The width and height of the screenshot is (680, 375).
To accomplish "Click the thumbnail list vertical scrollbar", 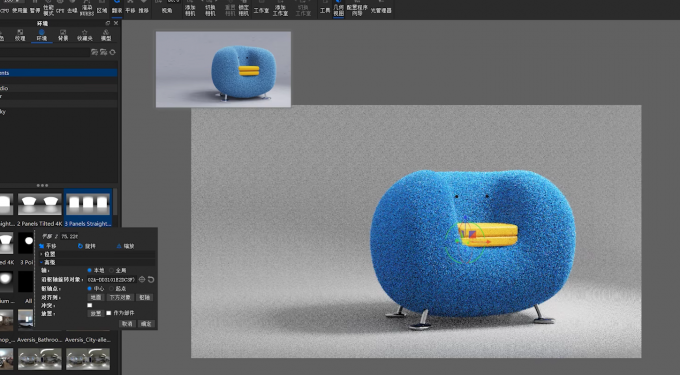I will [x=115, y=202].
